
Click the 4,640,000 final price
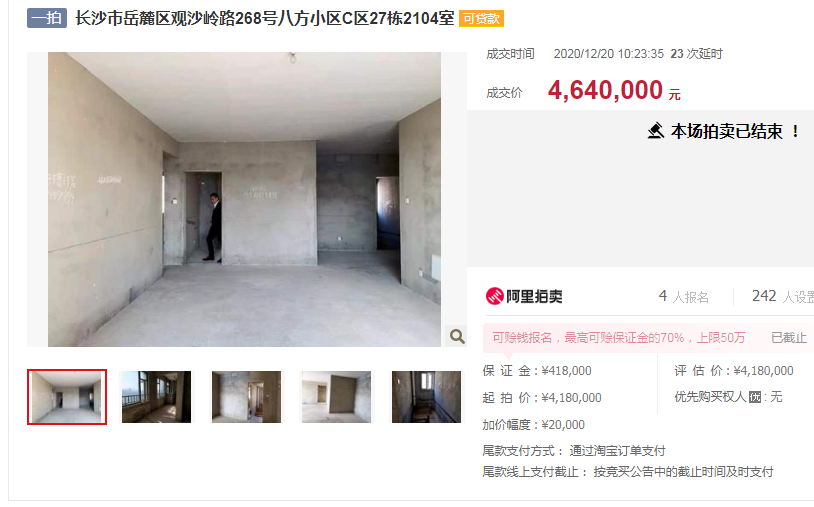[605, 90]
